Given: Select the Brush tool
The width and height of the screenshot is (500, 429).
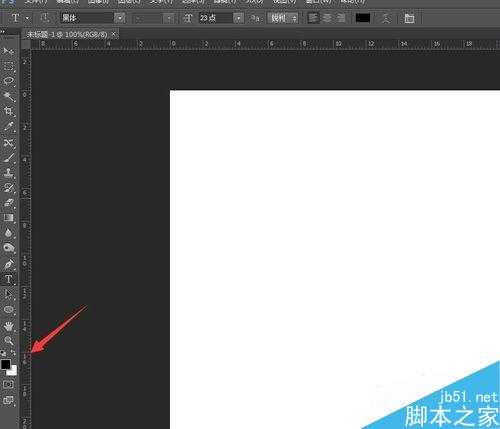Looking at the screenshot, I should click(x=9, y=158).
